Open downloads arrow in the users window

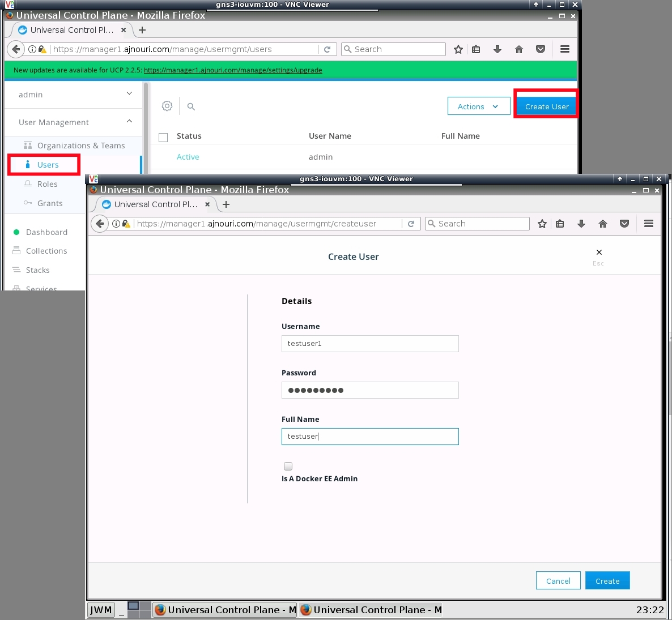point(497,49)
